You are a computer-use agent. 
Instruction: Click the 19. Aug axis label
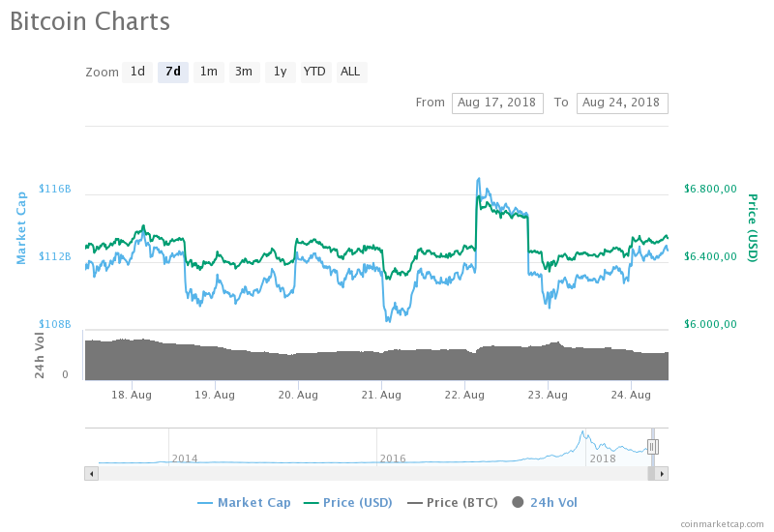click(215, 395)
